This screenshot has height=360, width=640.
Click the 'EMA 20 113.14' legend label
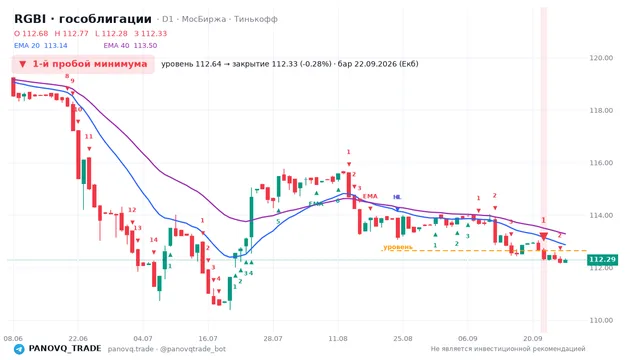pyautogui.click(x=41, y=46)
